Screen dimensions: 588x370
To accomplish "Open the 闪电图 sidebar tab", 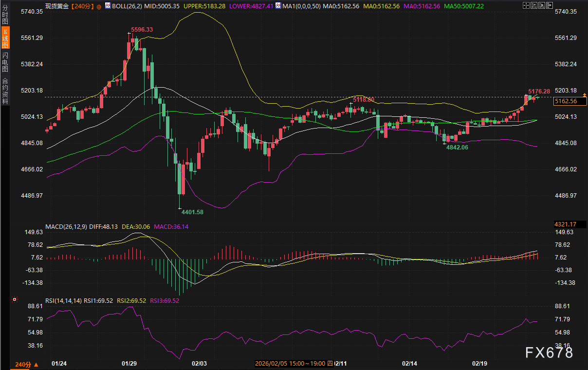I will click(x=5, y=62).
